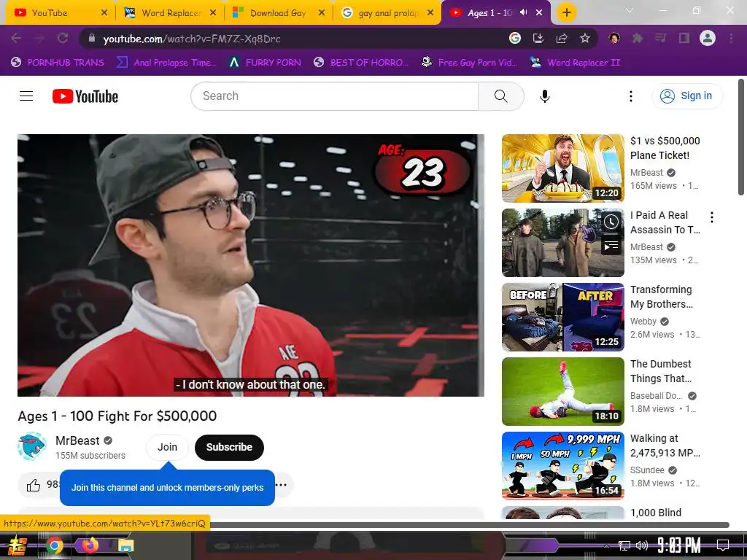747x560 pixels.
Task: Open YouTube settings three-dot menu
Action: pyautogui.click(x=631, y=96)
